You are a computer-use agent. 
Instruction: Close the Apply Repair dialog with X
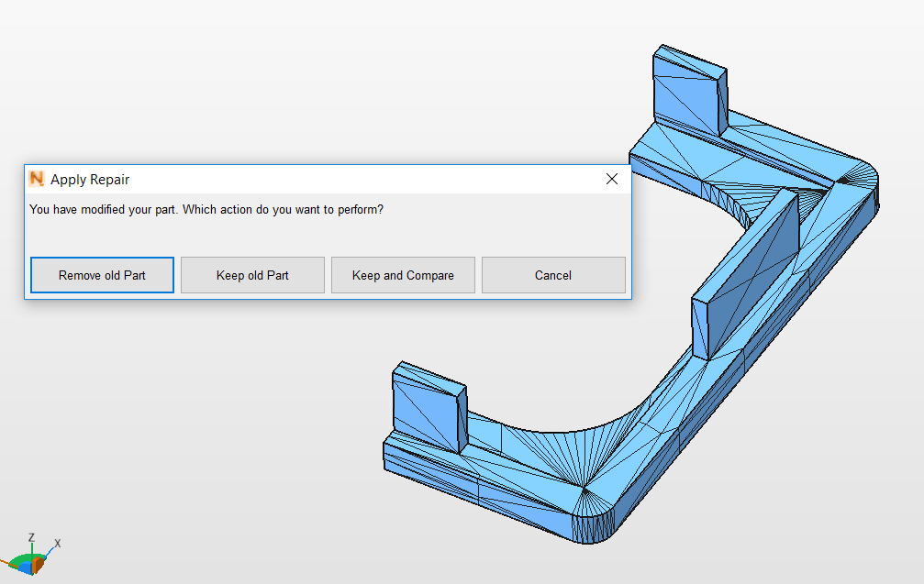612,180
